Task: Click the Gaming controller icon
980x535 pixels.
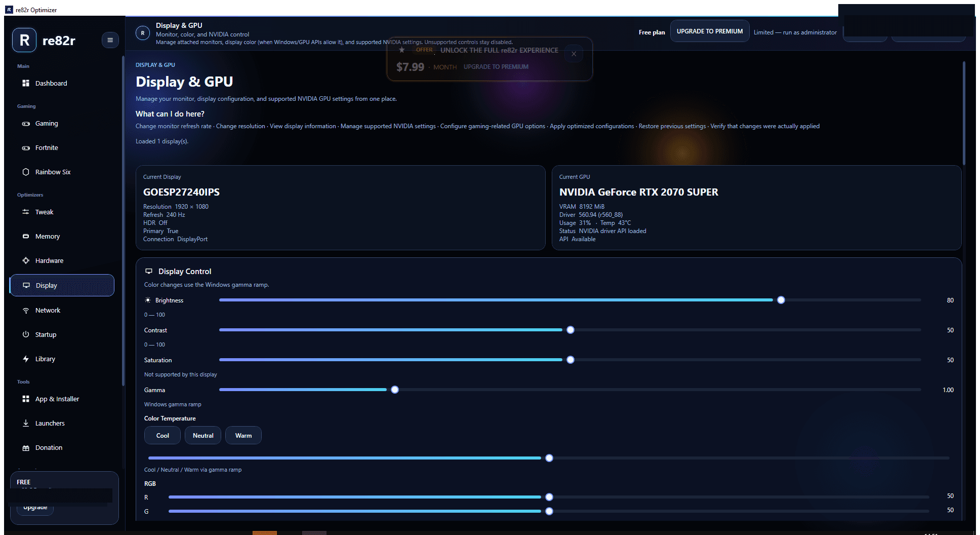Action: coord(26,124)
